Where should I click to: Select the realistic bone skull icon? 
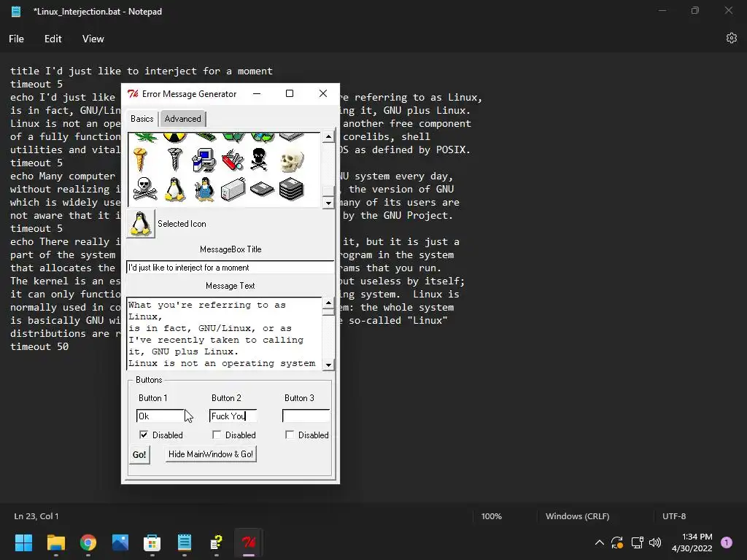(292, 160)
